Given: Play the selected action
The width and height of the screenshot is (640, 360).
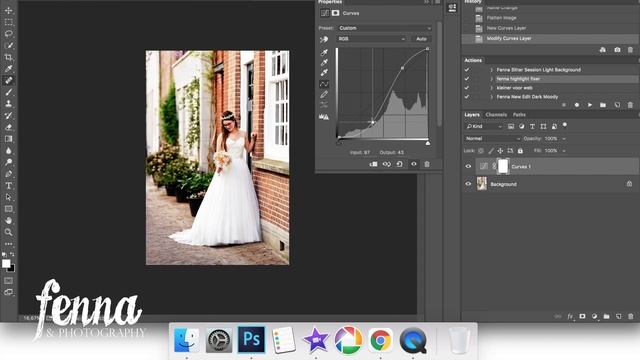Looking at the screenshot, I should tap(590, 105).
